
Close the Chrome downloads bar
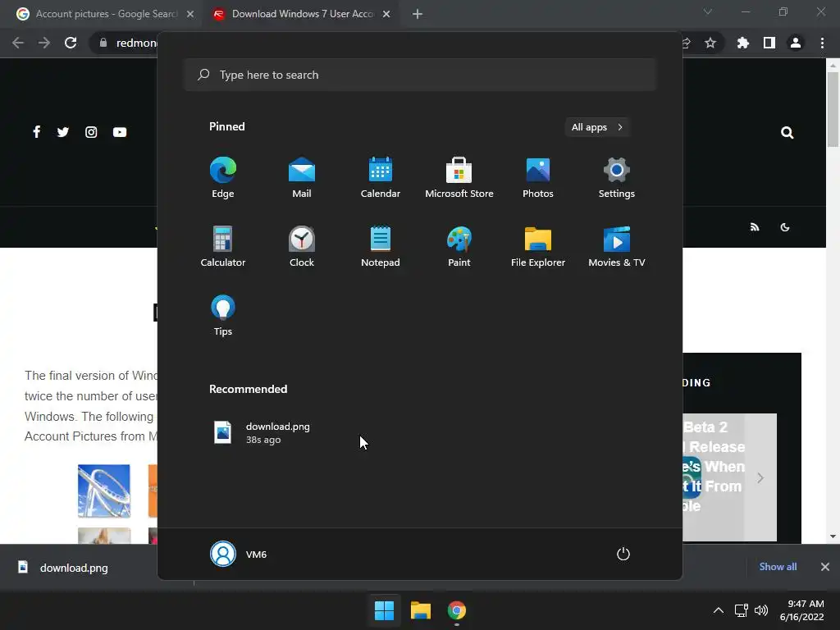825,567
